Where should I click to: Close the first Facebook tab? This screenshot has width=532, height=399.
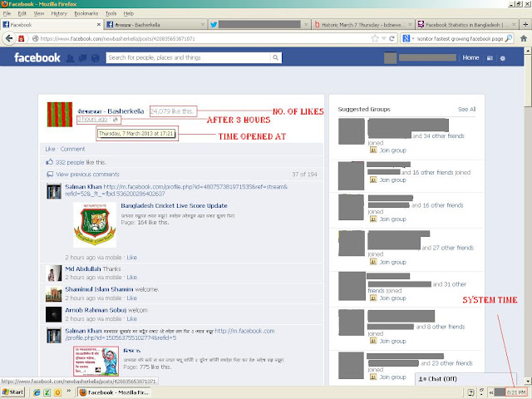(99, 24)
